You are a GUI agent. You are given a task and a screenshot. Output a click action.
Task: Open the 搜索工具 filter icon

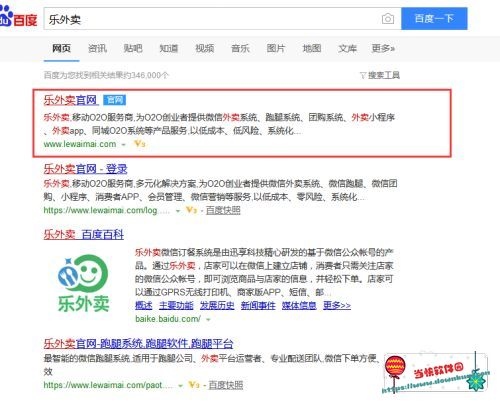click(363, 75)
